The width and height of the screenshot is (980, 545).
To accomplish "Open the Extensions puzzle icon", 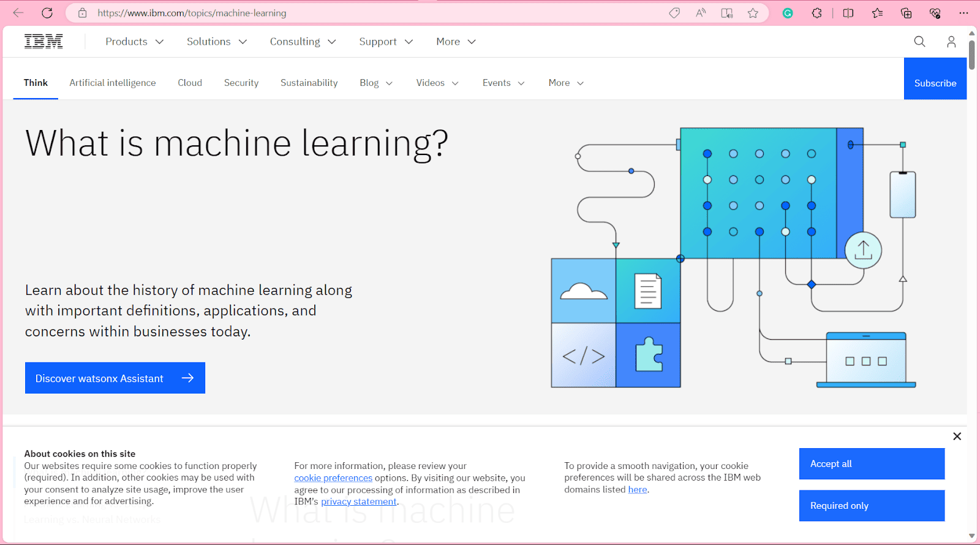I will pyautogui.click(x=816, y=13).
